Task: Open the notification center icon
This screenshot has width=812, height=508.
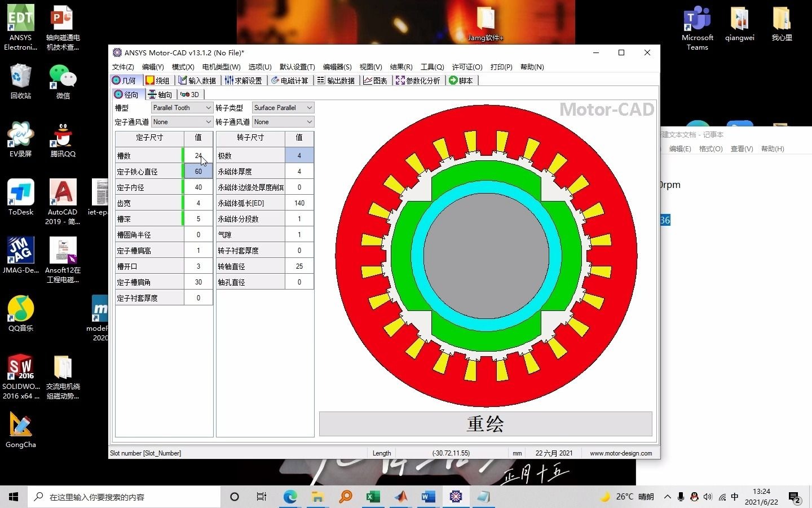Action: click(795, 497)
